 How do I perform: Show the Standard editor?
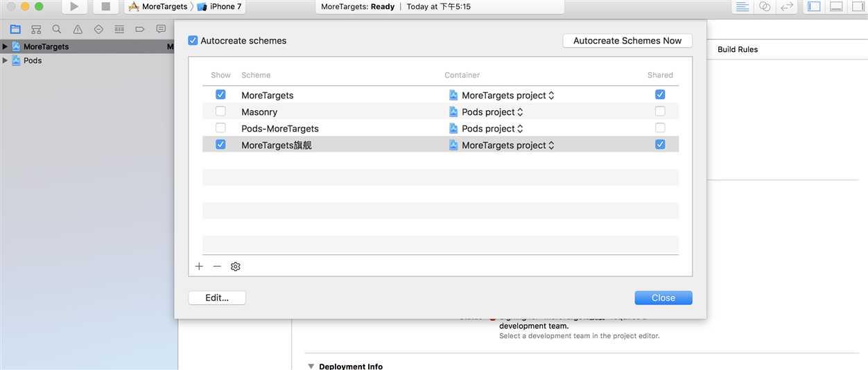click(743, 7)
